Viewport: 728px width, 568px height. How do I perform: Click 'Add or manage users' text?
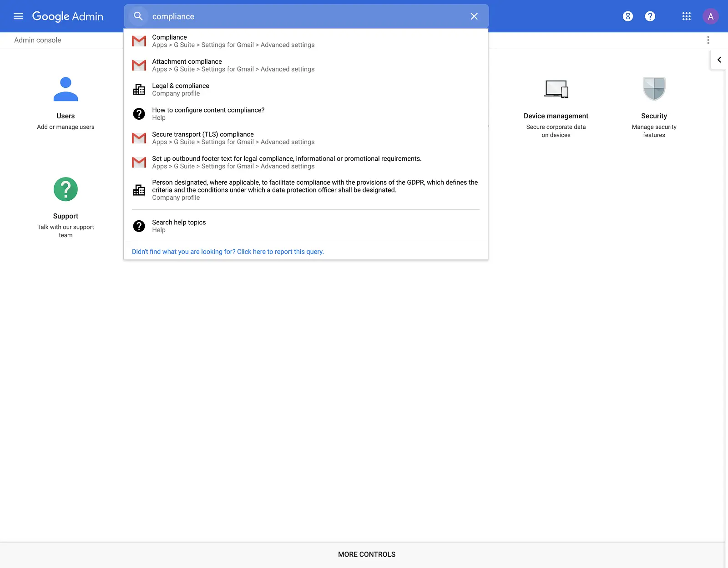click(66, 127)
